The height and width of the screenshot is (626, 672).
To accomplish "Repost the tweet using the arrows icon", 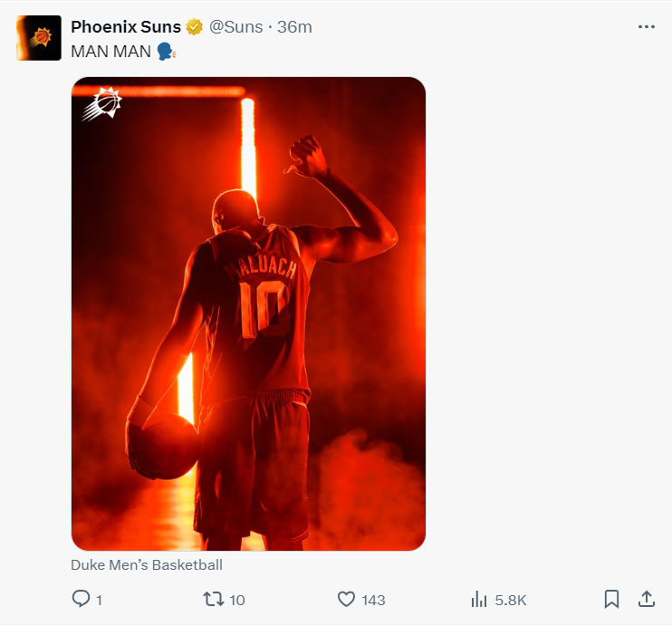I will (x=213, y=599).
